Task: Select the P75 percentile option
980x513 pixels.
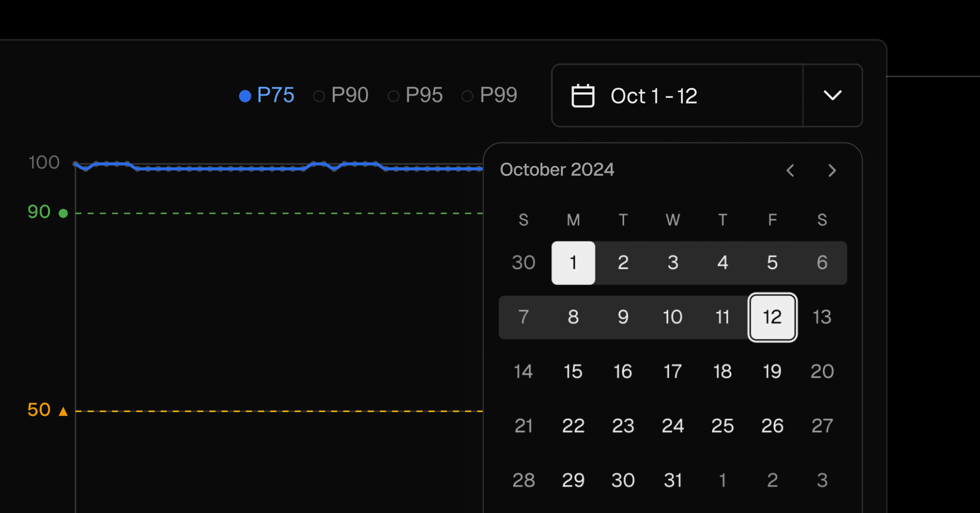Action: coord(267,95)
